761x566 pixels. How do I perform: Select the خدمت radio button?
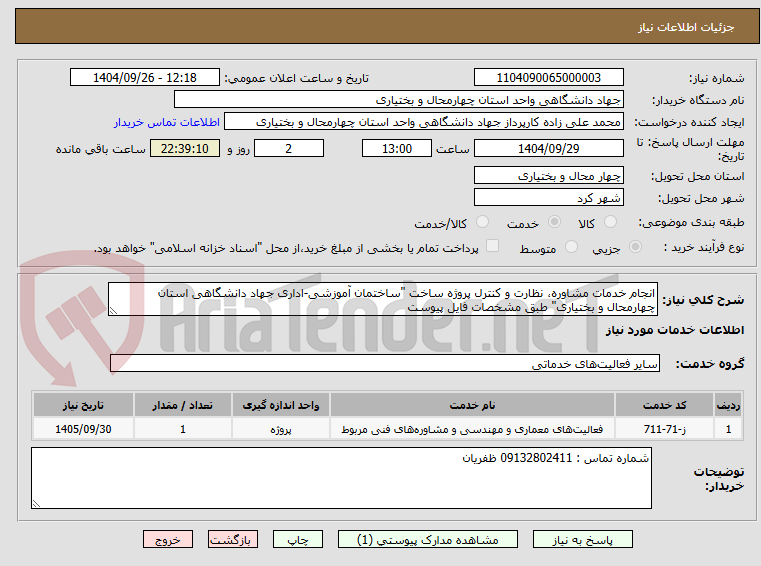554,222
